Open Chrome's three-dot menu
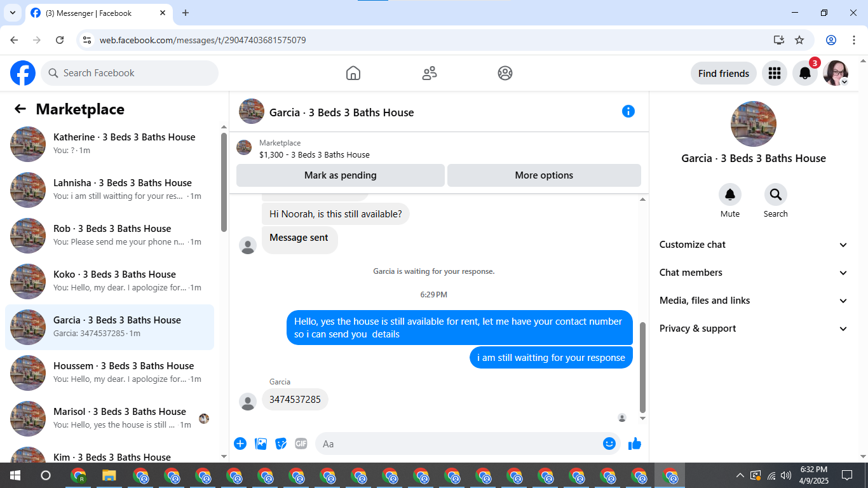This screenshot has height=488, width=868. 853,40
